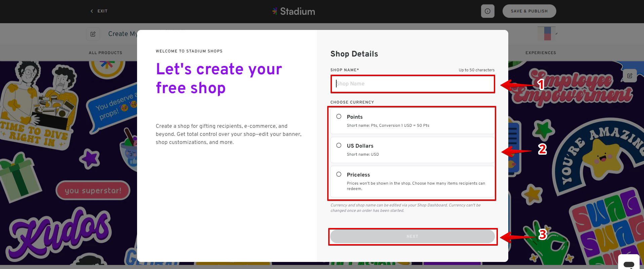
Task: Click the back chevron next to Exit
Action: point(92,11)
